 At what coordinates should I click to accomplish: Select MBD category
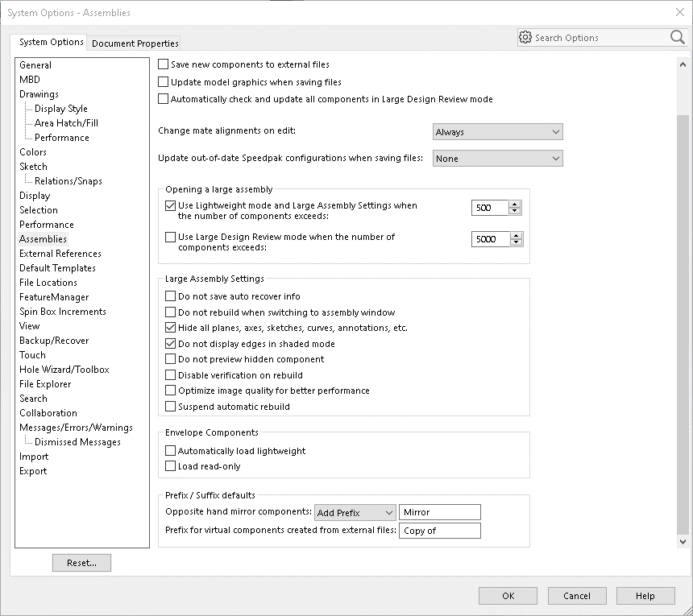coord(30,80)
